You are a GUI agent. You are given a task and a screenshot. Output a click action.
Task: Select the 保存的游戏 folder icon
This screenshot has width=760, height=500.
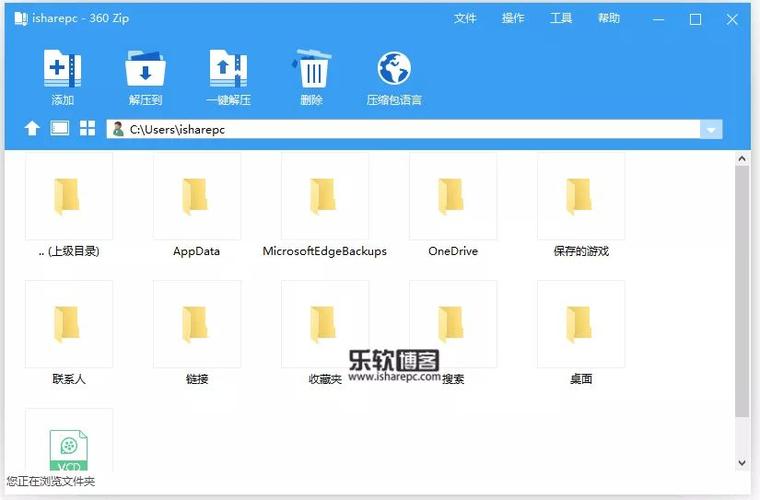[579, 196]
